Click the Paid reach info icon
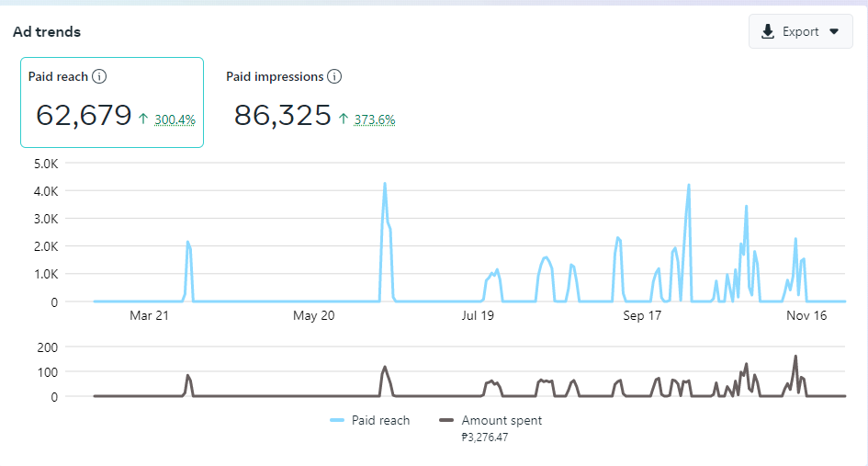Screen dimensions: 868x466 tap(100, 77)
